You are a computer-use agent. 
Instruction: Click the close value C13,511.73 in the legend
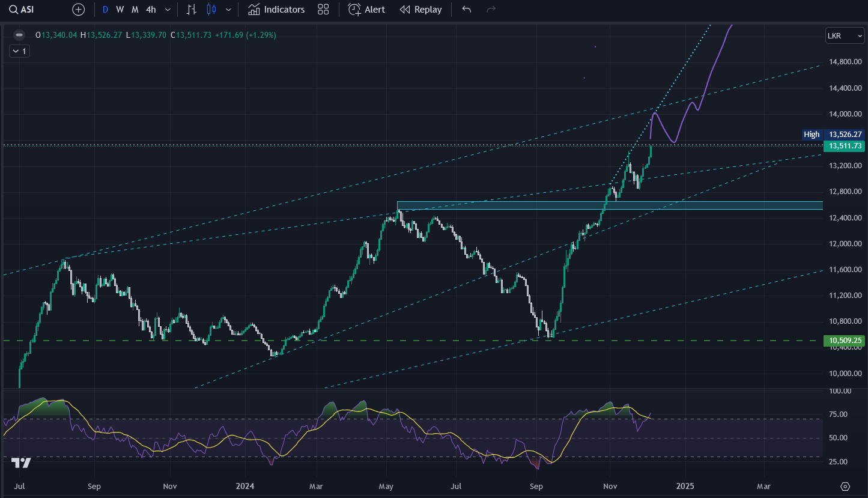190,35
